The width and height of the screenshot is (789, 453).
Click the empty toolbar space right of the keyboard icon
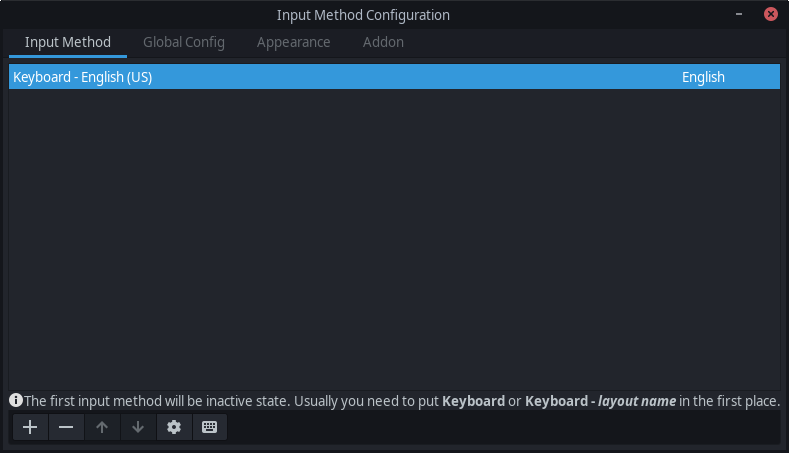tap(500, 427)
